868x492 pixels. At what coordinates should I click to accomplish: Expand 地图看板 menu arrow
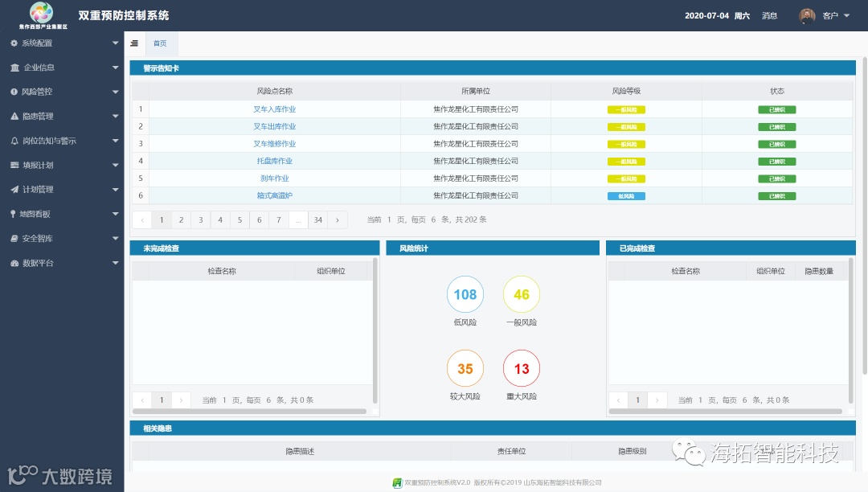pyautogui.click(x=115, y=214)
